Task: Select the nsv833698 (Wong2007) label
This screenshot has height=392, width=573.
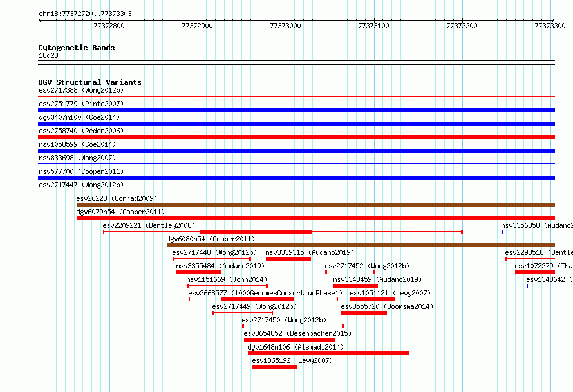Action: click(x=77, y=158)
